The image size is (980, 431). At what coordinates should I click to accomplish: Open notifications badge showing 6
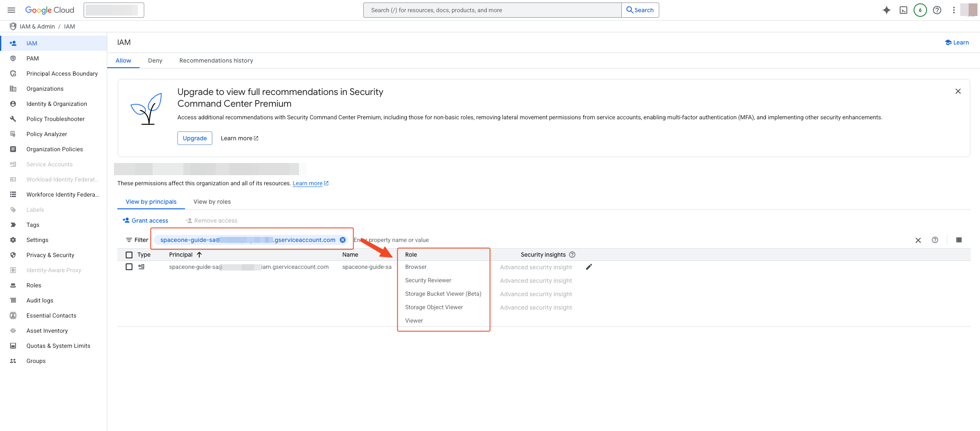coord(920,10)
